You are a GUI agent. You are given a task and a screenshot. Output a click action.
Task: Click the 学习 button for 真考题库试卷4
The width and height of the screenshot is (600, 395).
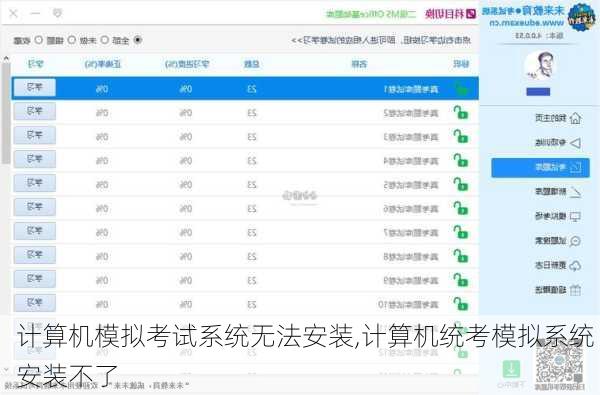click(35, 159)
